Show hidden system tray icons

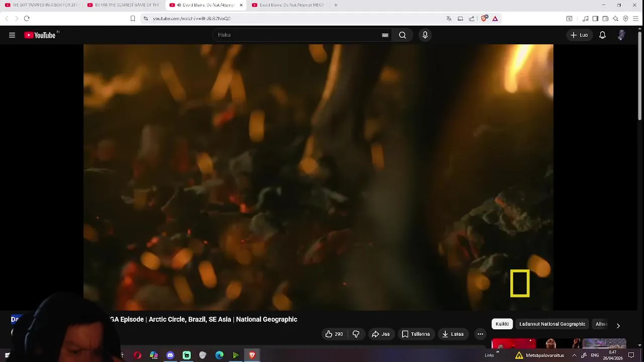point(574,355)
